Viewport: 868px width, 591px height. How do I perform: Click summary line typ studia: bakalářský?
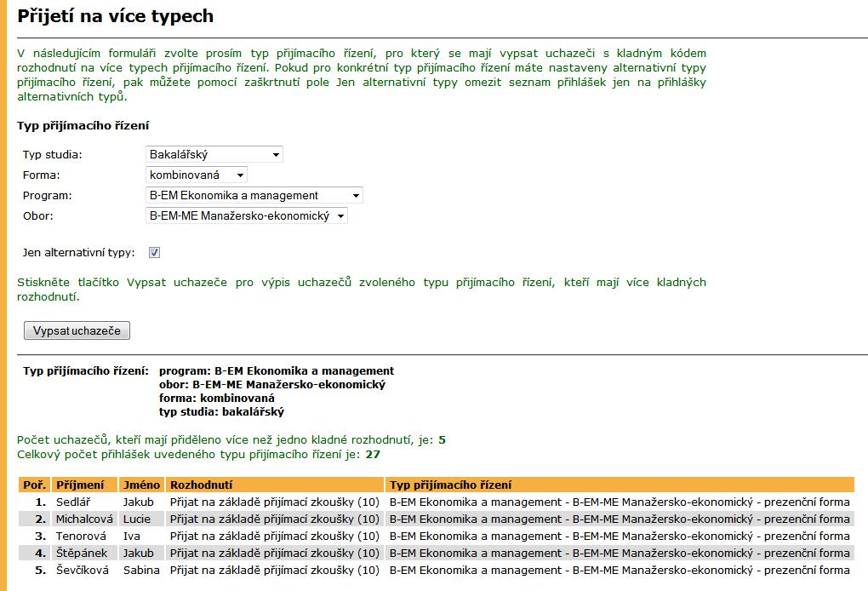[x=221, y=411]
